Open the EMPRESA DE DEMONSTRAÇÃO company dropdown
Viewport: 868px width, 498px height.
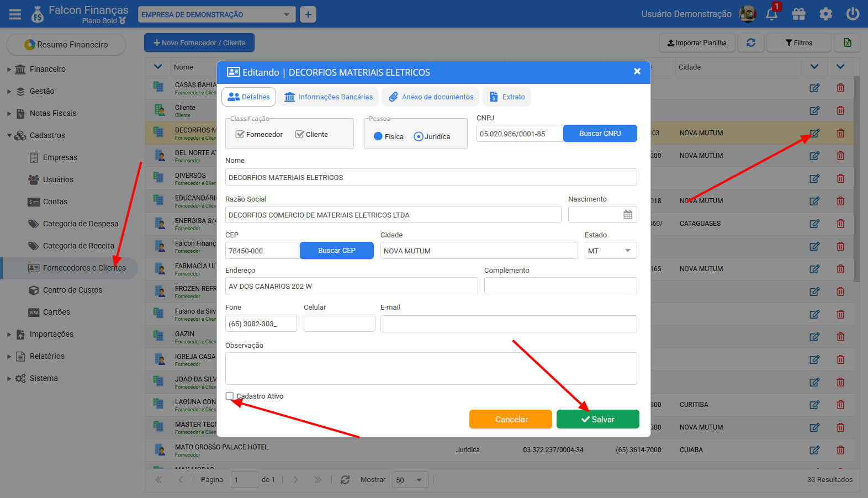pos(216,15)
